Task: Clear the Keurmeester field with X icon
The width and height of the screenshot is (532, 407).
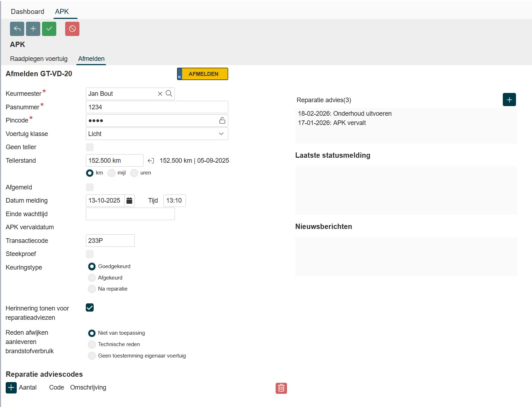Action: click(160, 94)
